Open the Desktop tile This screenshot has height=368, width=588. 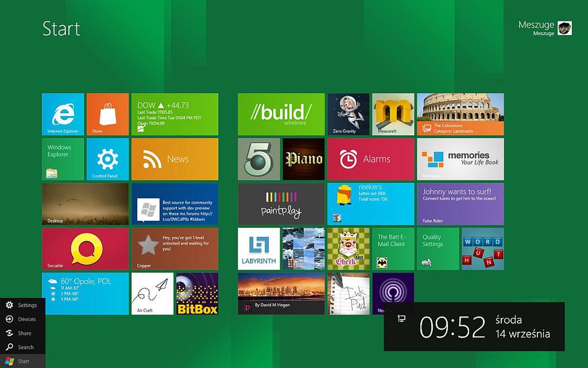click(85, 204)
